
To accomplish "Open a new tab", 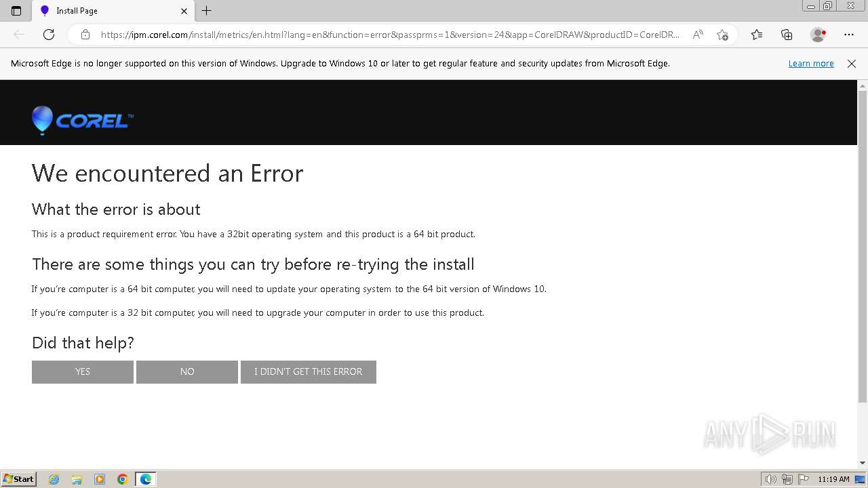I will pos(207,11).
